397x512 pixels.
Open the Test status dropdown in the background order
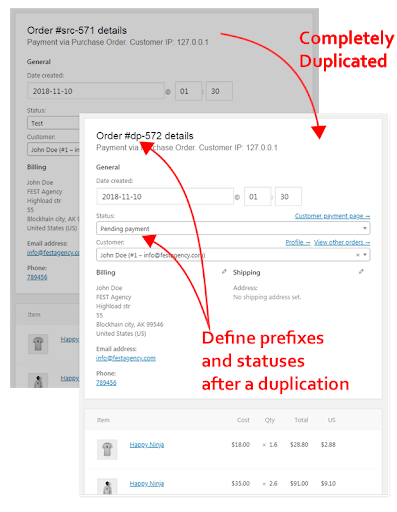[53, 123]
